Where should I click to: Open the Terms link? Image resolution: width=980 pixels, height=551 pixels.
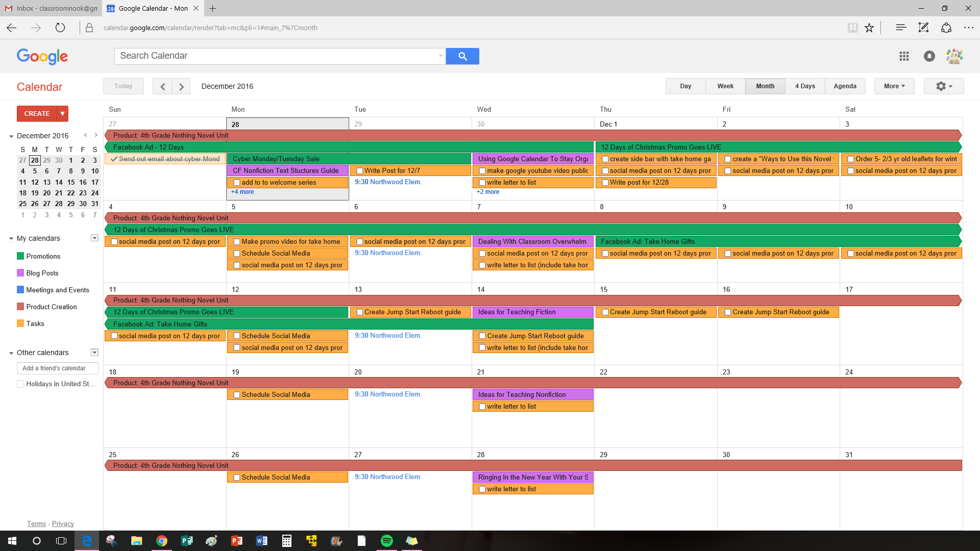click(36, 523)
